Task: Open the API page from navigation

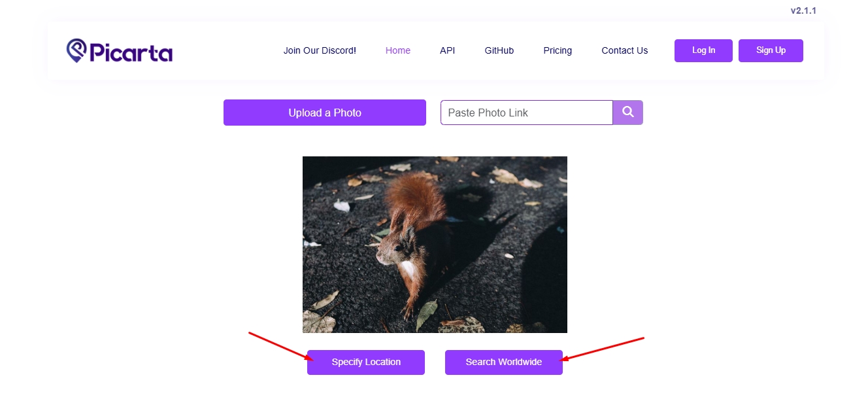Action: pos(447,50)
